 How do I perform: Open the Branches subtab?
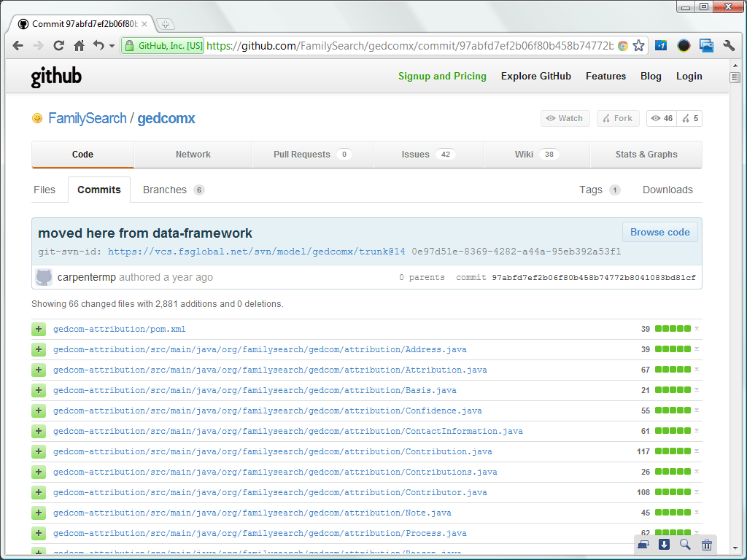[x=174, y=190]
